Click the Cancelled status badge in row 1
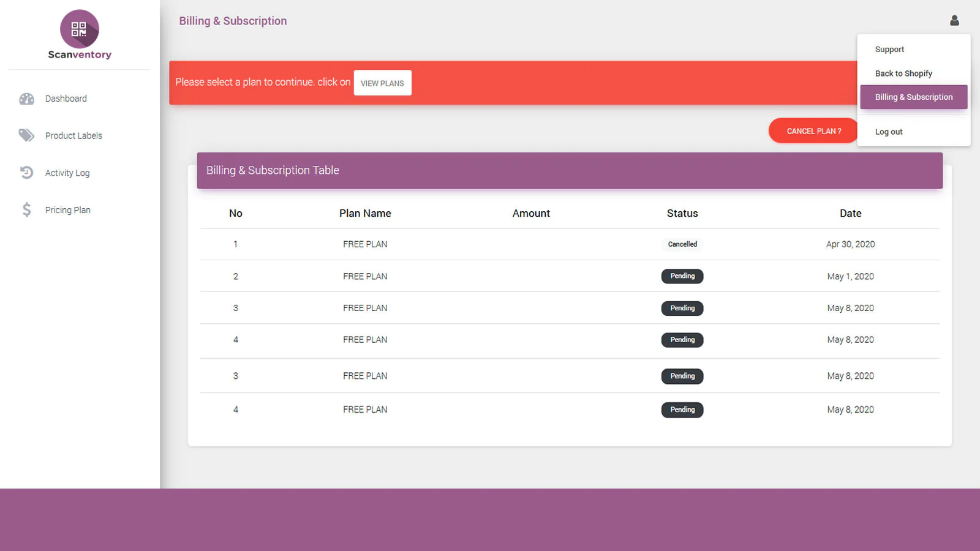 682,244
